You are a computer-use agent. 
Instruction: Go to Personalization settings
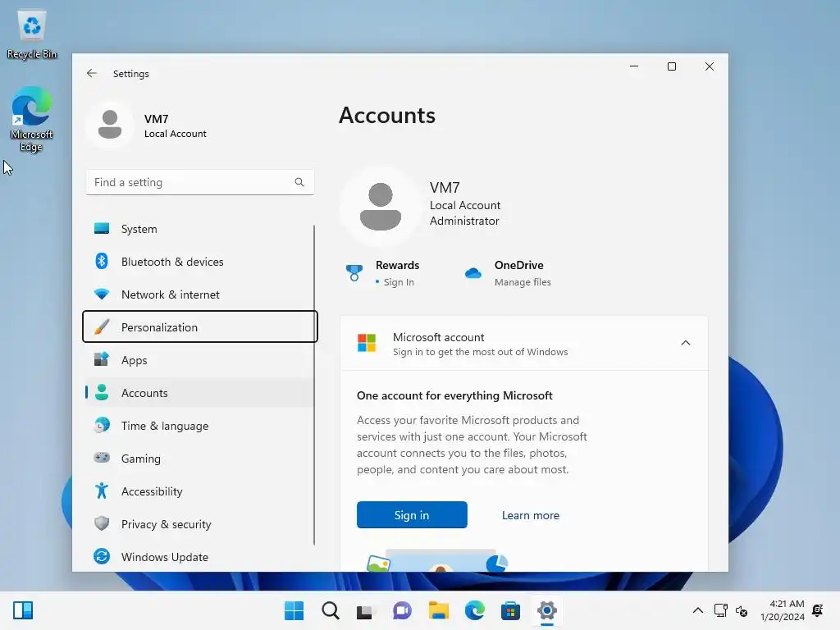click(x=200, y=326)
